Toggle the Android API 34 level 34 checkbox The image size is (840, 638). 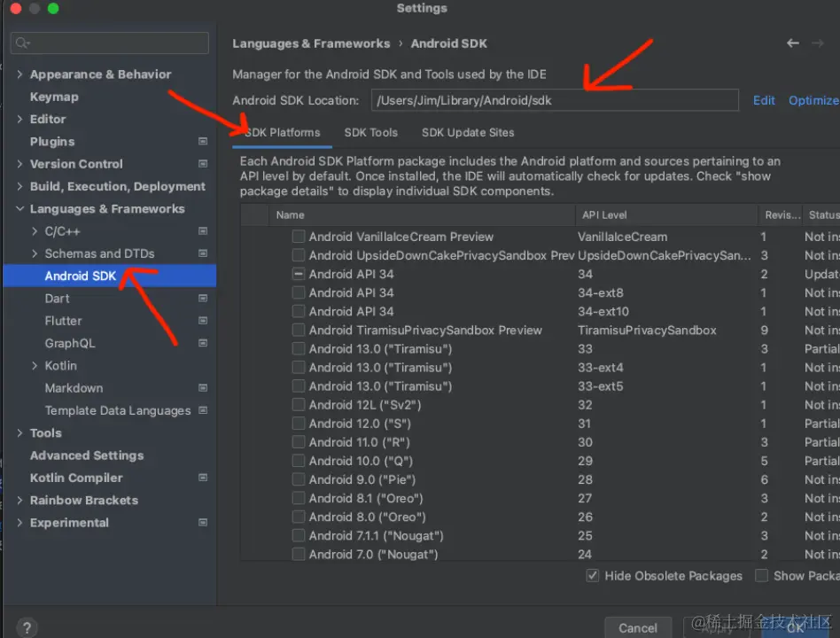pos(299,274)
